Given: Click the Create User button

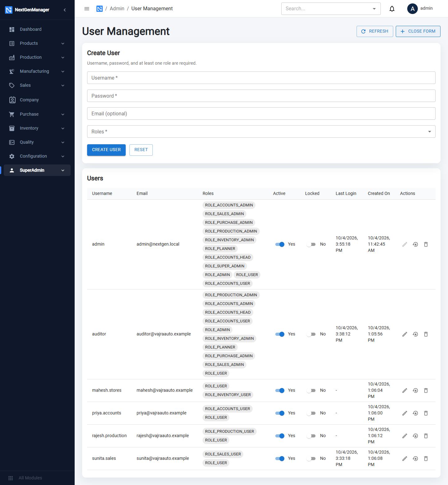Looking at the screenshot, I should click(106, 150).
